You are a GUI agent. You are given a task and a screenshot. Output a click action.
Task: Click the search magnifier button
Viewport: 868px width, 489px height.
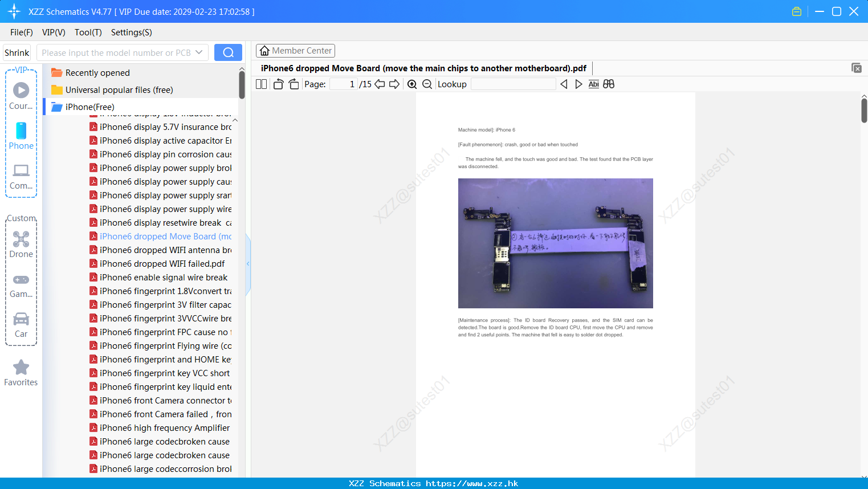click(228, 52)
